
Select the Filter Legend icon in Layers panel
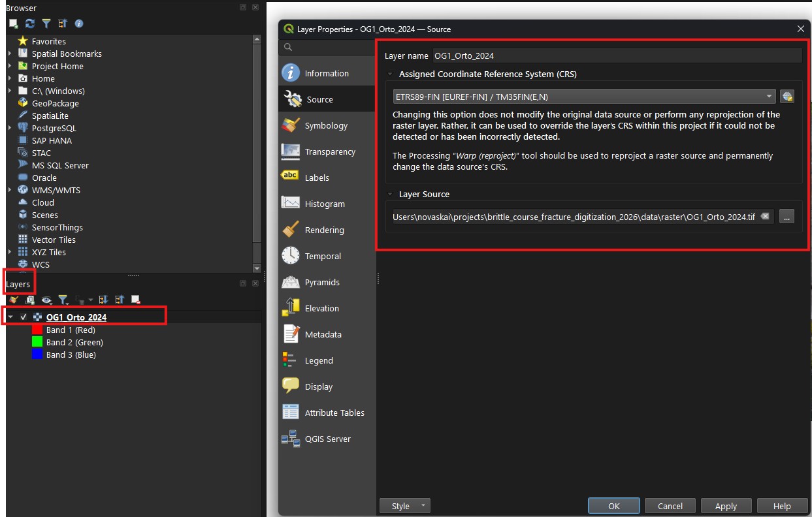62,299
